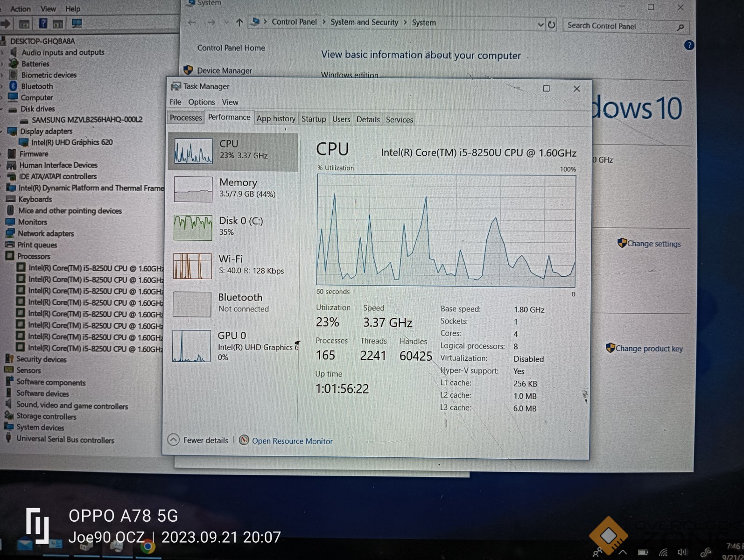Open Device Manager Help menu

click(x=73, y=9)
